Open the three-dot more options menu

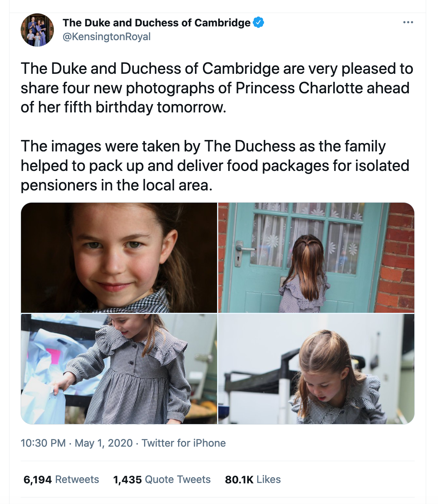408,23
